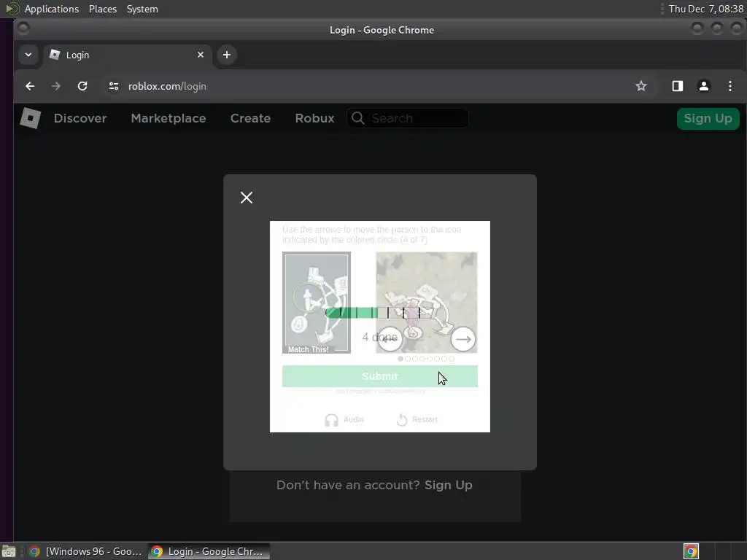The height and width of the screenshot is (560, 747).
Task: Open the Chrome three-dot menu
Action: pyautogui.click(x=730, y=86)
